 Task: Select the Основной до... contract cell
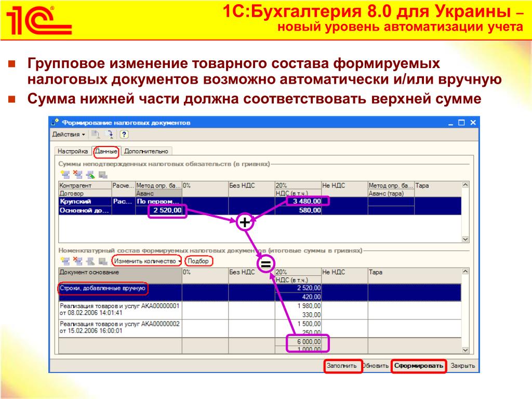click(85, 210)
